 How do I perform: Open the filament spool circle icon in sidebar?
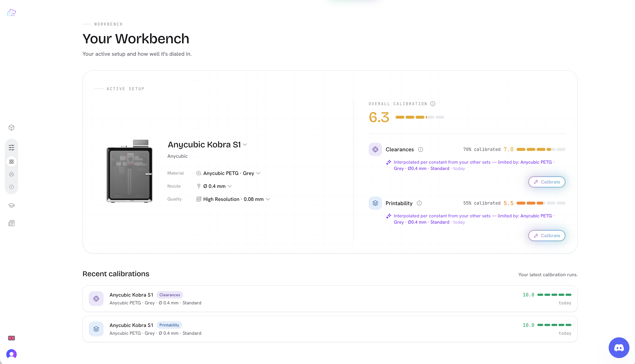11,187
